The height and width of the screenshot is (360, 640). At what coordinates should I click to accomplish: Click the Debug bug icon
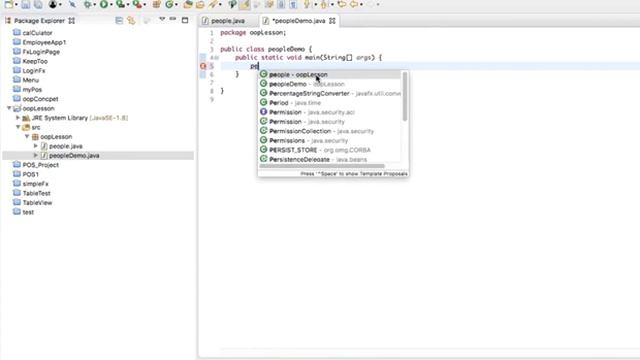pos(87,4)
